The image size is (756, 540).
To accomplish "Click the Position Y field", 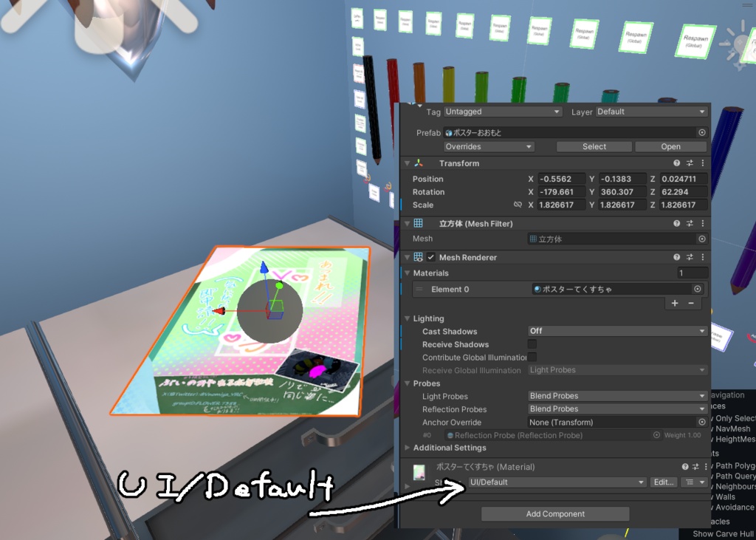I will (622, 179).
